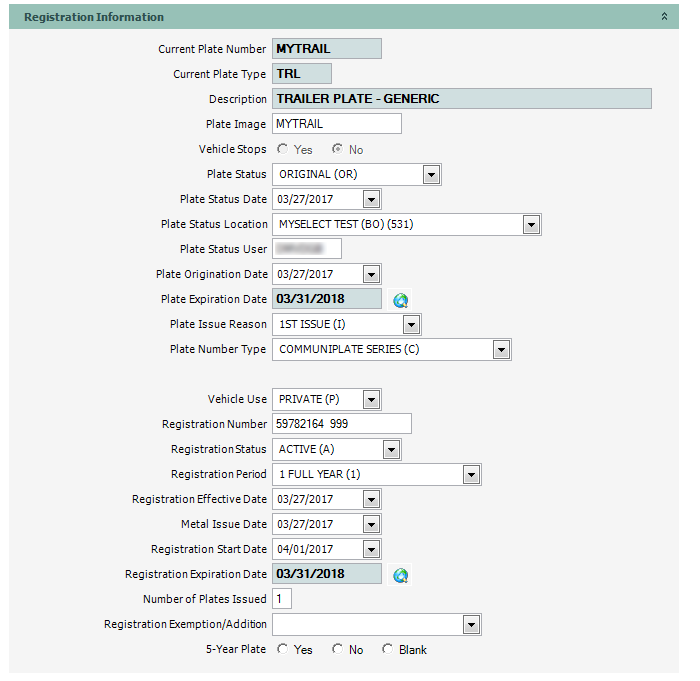Choose No for 5-Year Plate
The image size is (700, 681).
coord(338,650)
